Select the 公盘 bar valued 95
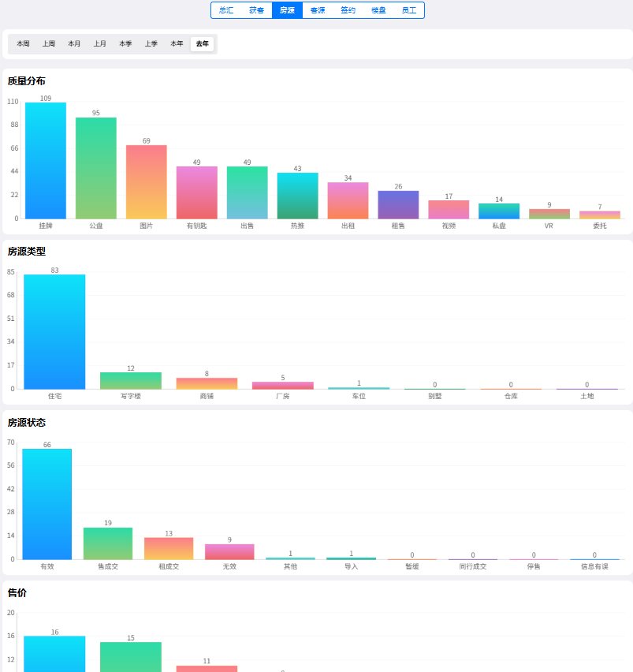 click(96, 168)
